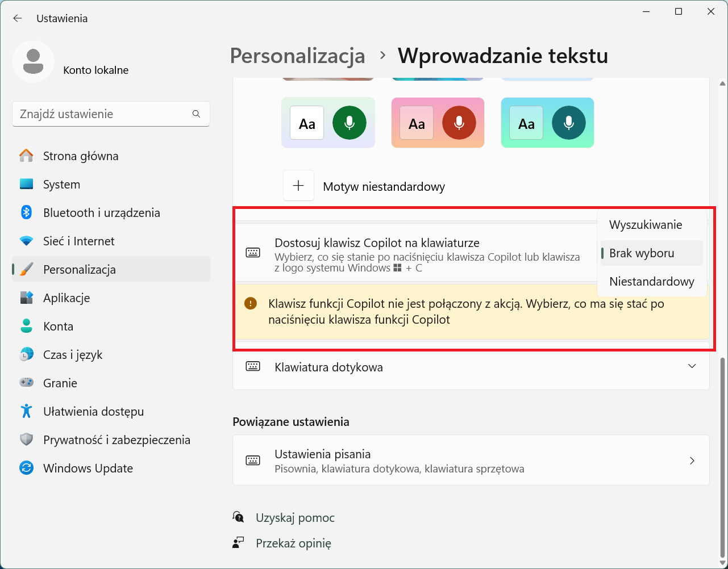Open Ułatwienia dostępu category
728x569 pixels.
[111, 411]
